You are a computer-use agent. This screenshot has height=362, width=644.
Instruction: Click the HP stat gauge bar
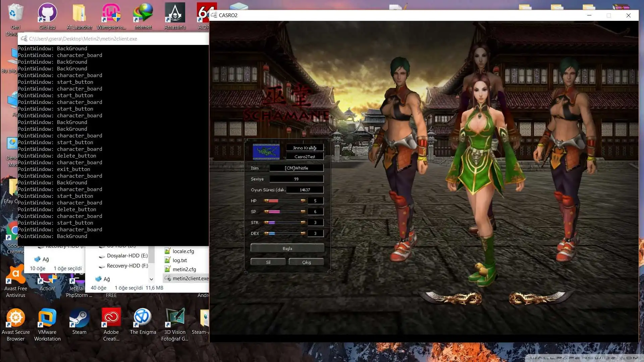pyautogui.click(x=284, y=200)
